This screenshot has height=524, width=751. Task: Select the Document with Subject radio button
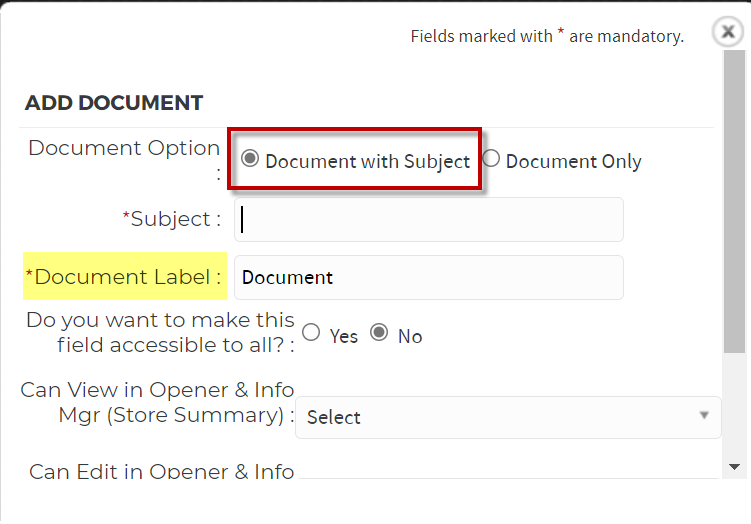(x=250, y=158)
